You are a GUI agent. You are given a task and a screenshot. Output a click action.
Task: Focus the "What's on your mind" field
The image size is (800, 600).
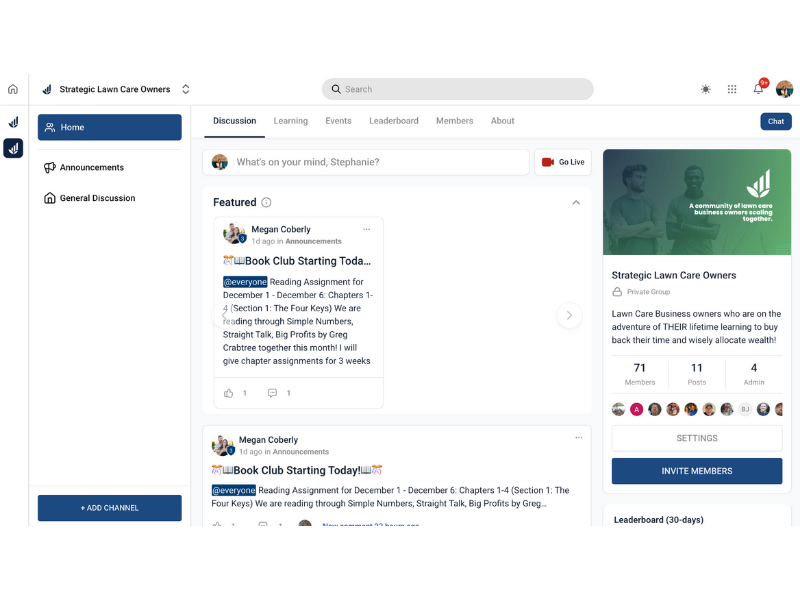[x=380, y=162]
